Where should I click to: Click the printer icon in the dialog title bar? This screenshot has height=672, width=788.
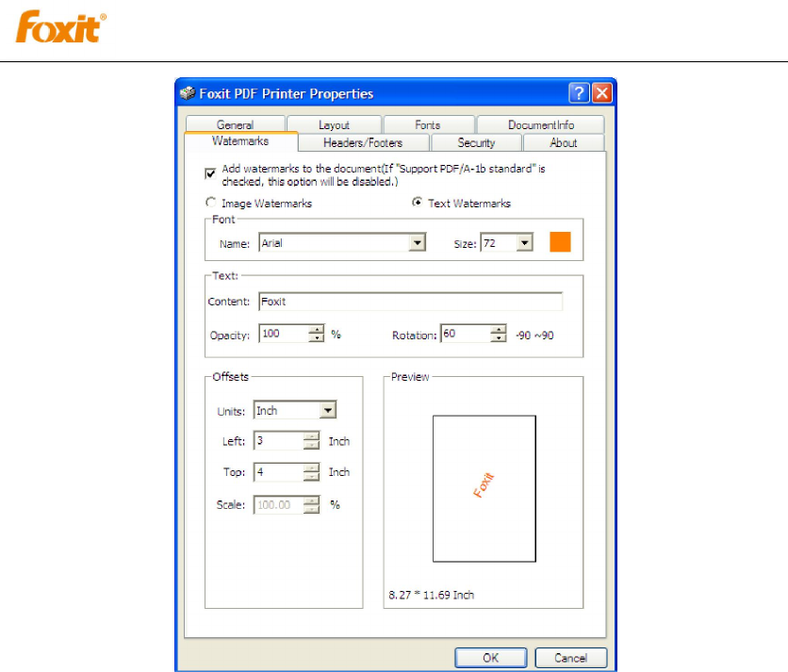tap(188, 93)
